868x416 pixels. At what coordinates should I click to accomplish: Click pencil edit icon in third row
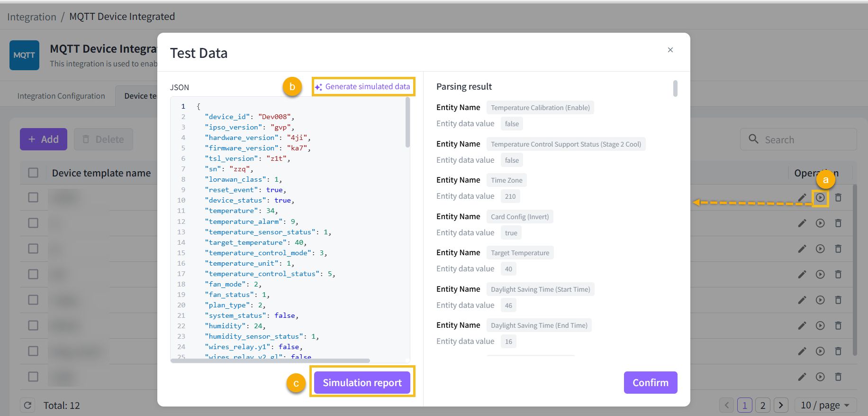click(802, 249)
